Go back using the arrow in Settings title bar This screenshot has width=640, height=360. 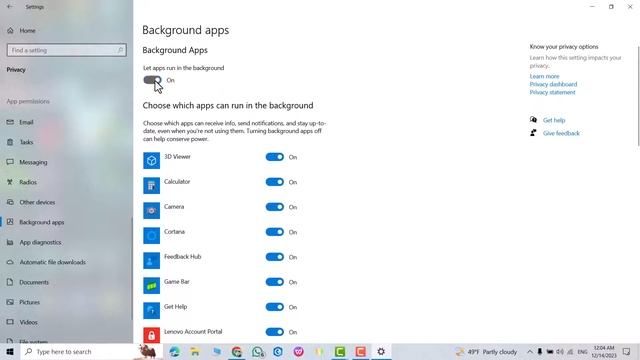[10, 7]
